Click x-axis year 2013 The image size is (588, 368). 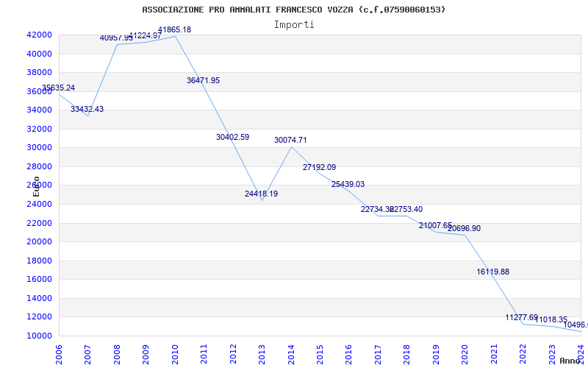[262, 355]
